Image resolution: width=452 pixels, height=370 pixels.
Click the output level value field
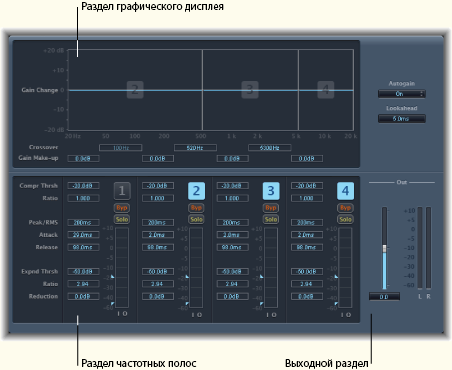384,297
